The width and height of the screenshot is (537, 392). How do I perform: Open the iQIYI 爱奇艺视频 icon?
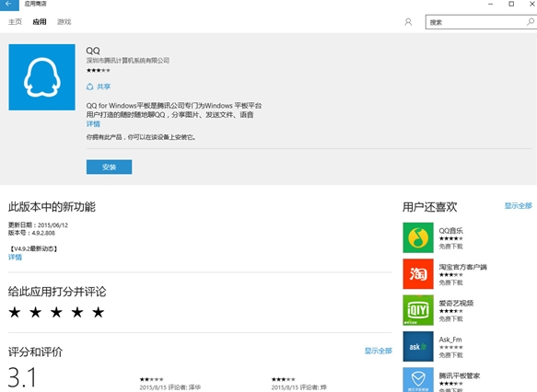(x=418, y=310)
